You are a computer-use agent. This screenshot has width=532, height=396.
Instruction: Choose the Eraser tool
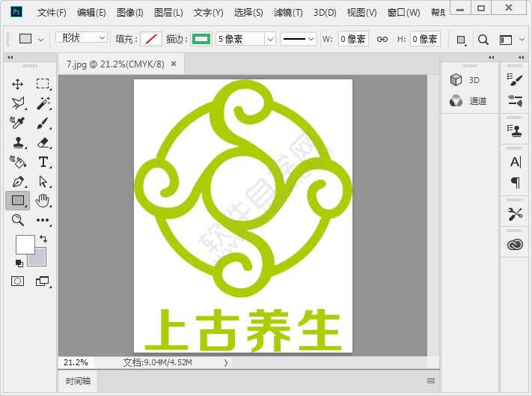pos(43,142)
